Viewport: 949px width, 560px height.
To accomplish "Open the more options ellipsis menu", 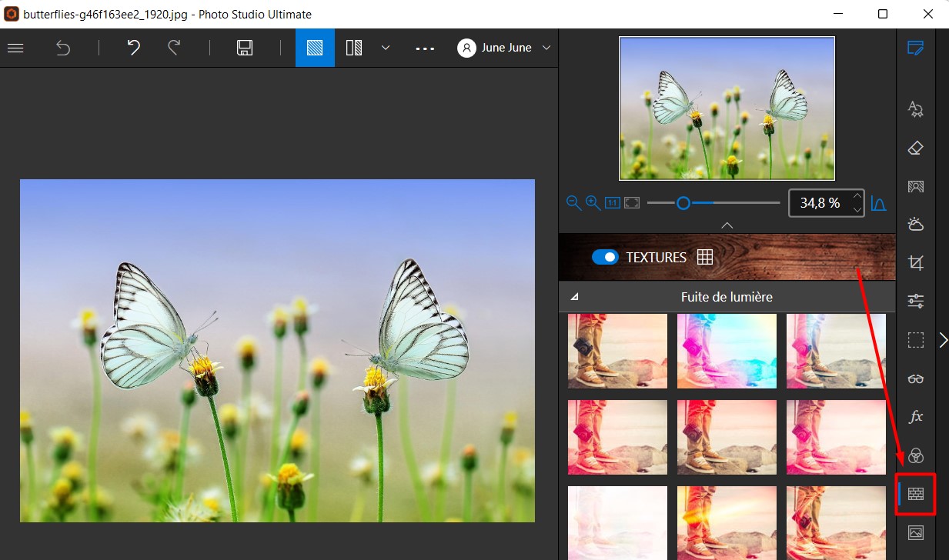I will pyautogui.click(x=425, y=48).
